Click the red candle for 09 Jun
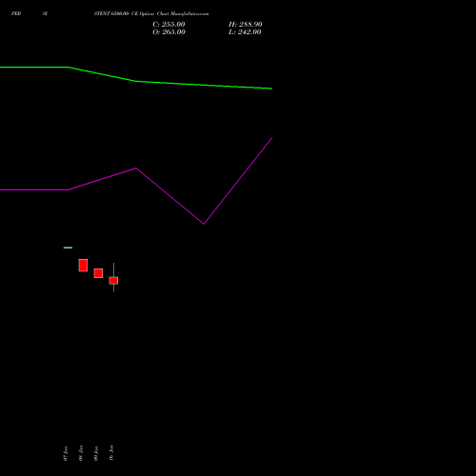The image size is (476, 476). [98, 273]
